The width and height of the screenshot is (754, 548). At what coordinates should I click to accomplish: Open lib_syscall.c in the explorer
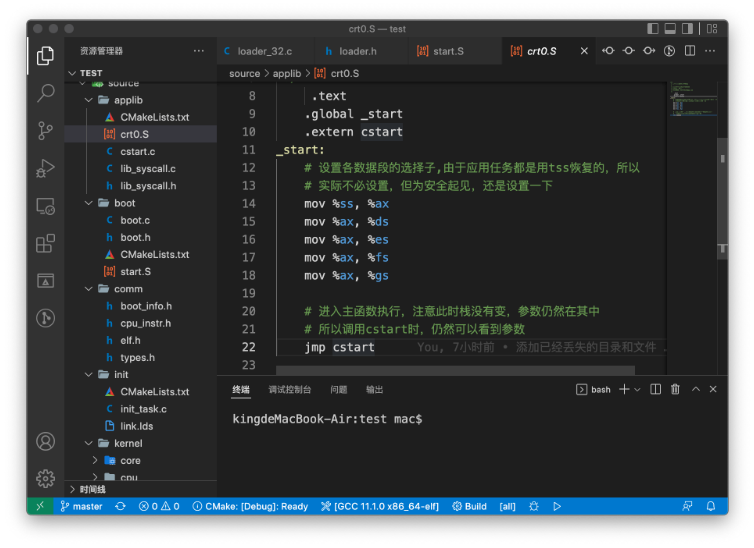[x=147, y=169]
